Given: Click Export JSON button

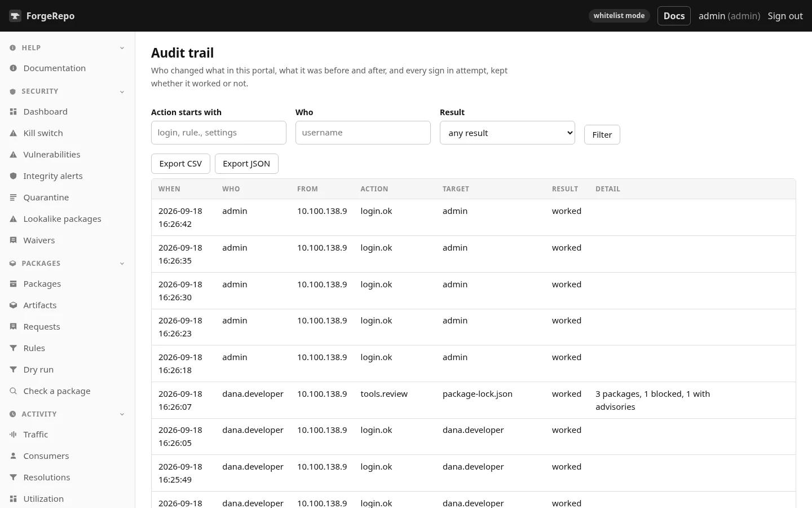Looking at the screenshot, I should point(246,164).
